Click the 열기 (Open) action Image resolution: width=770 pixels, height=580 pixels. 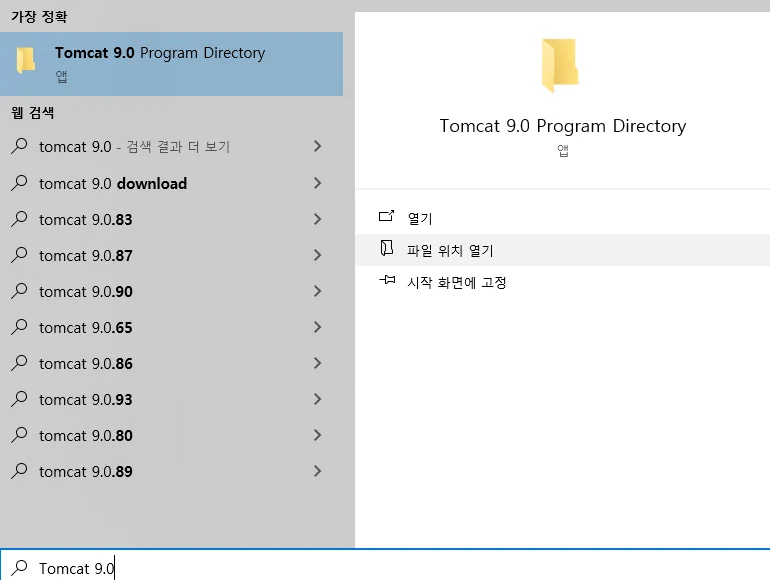click(562, 218)
